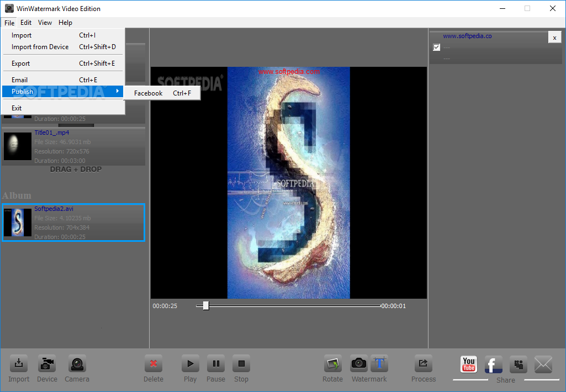This screenshot has width=566, height=392.
Task: Click the video preview area
Action: pos(288,183)
